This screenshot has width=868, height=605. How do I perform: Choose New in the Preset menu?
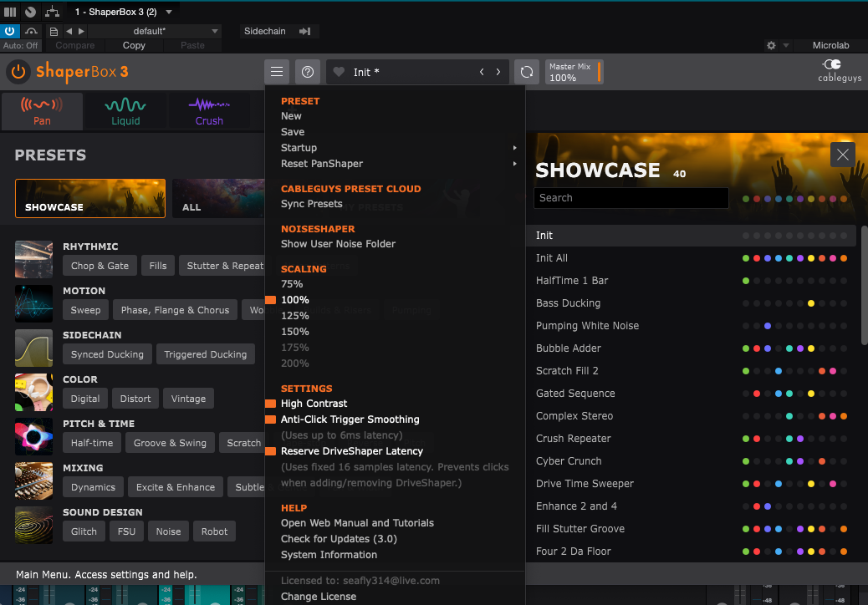291,116
